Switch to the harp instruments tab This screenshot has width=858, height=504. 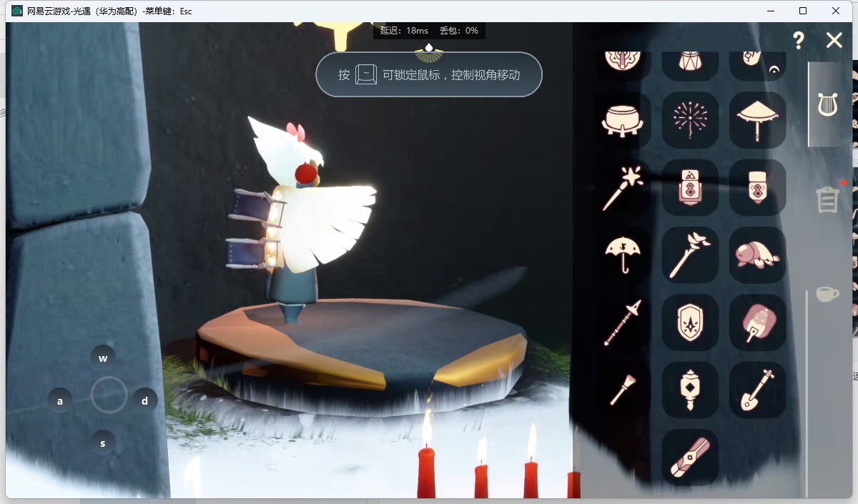tap(827, 105)
